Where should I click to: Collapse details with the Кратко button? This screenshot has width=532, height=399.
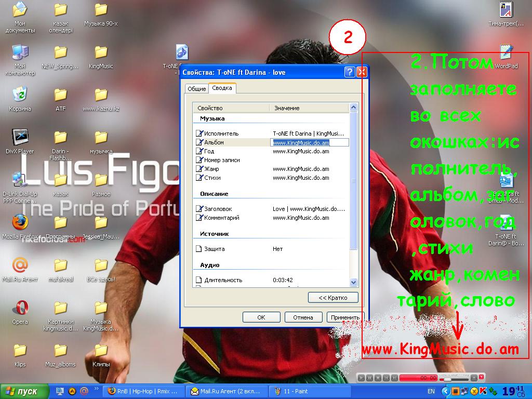tap(333, 298)
